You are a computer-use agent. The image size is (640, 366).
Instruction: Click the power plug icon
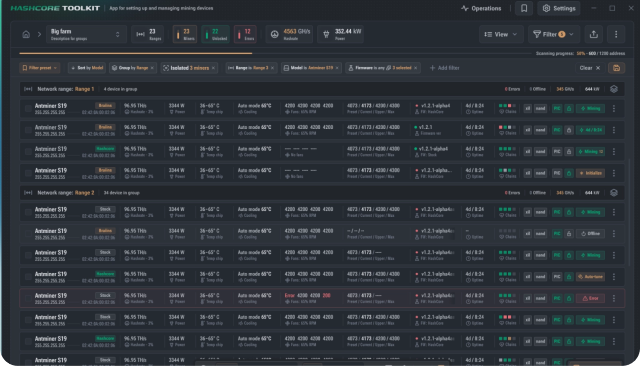[326, 35]
